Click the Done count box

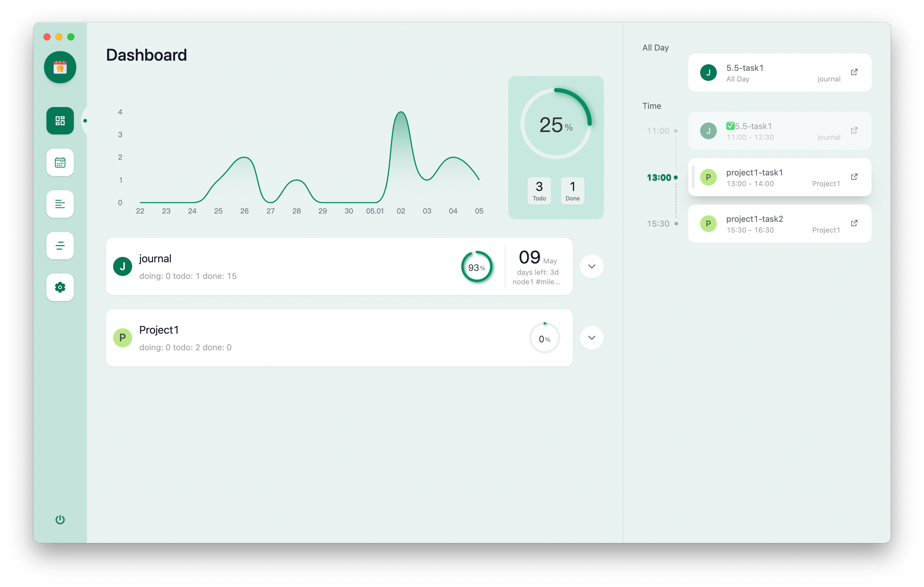click(x=572, y=191)
